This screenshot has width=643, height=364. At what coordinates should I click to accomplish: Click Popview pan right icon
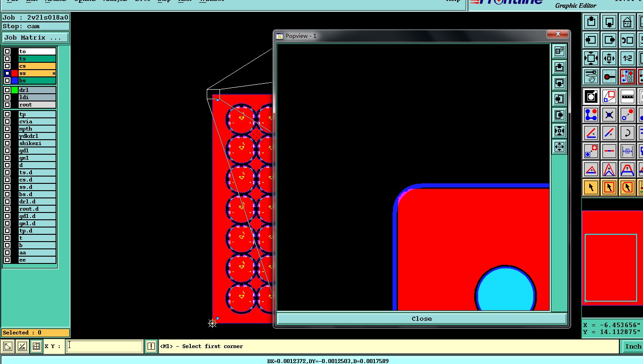coord(559,115)
